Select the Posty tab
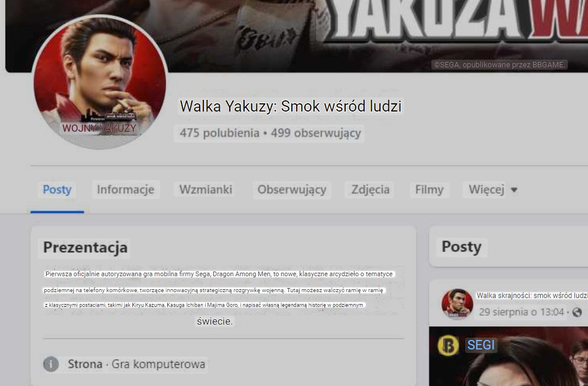This screenshot has width=588, height=386. (57, 189)
